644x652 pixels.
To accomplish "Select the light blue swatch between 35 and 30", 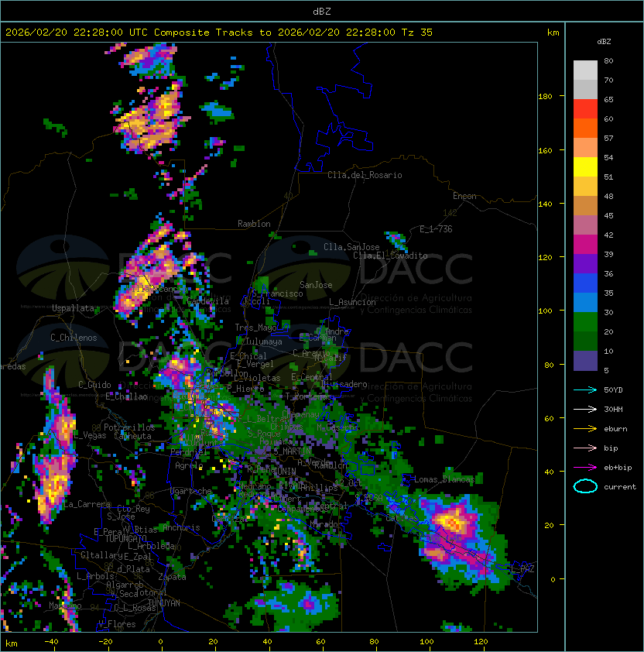I will [x=585, y=302].
